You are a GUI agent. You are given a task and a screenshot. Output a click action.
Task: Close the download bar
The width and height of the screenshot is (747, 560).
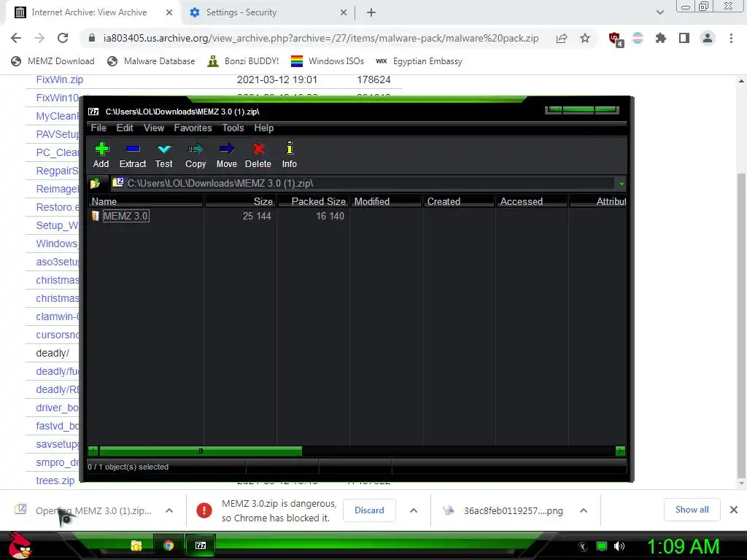[x=734, y=510]
